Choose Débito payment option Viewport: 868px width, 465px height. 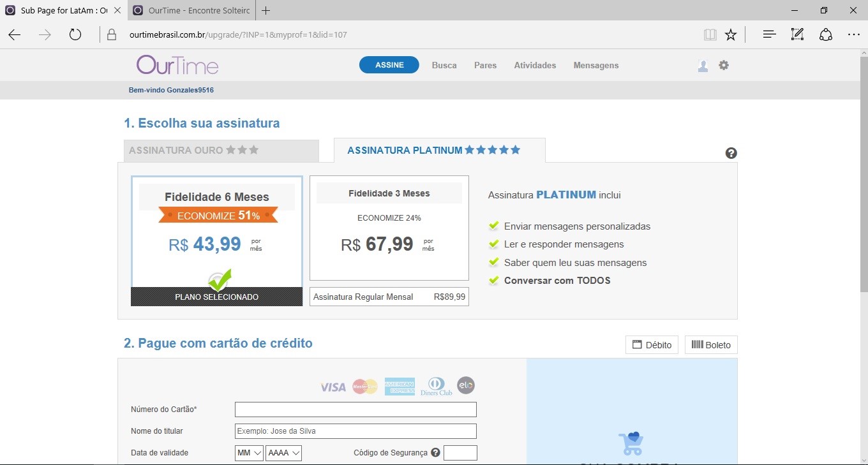pos(652,345)
